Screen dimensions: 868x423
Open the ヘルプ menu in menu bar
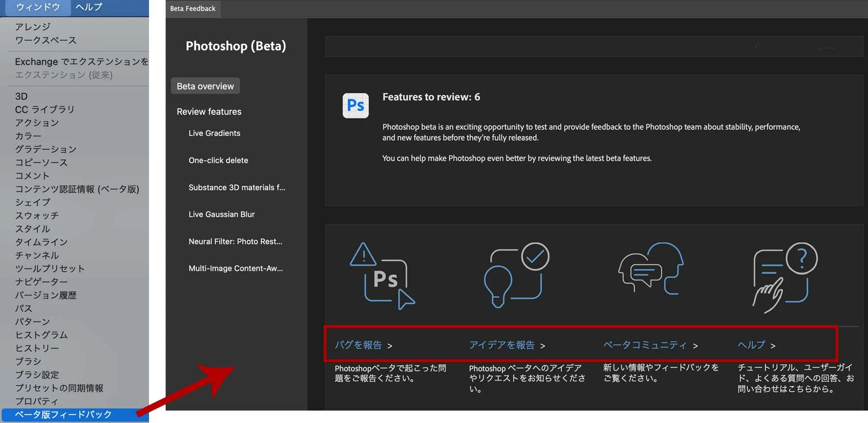89,7
